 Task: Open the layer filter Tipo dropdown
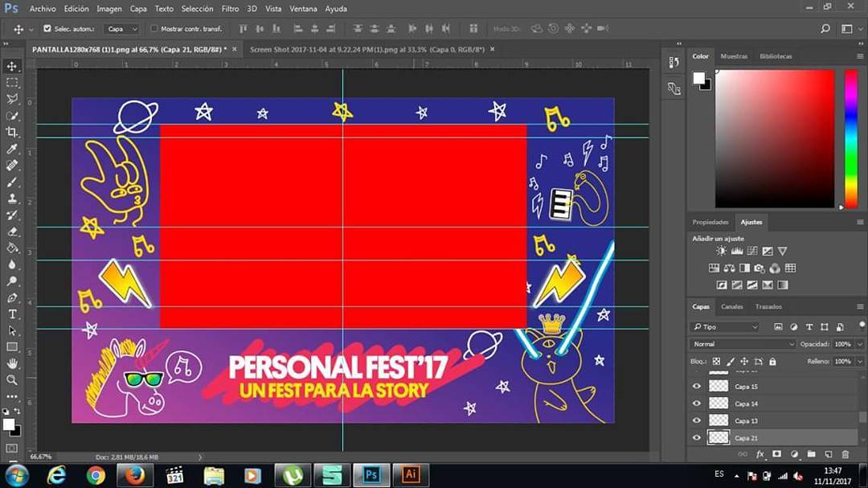pyautogui.click(x=725, y=327)
